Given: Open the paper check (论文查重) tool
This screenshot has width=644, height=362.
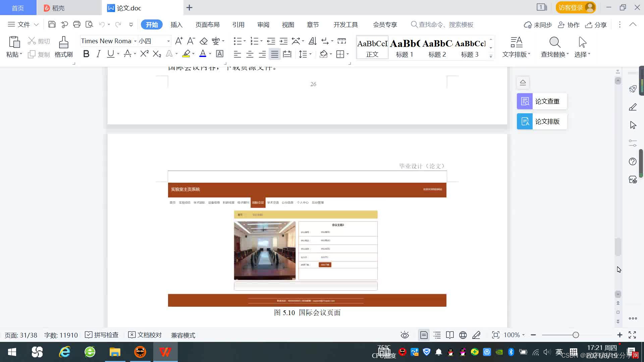Looking at the screenshot, I should coord(542,101).
